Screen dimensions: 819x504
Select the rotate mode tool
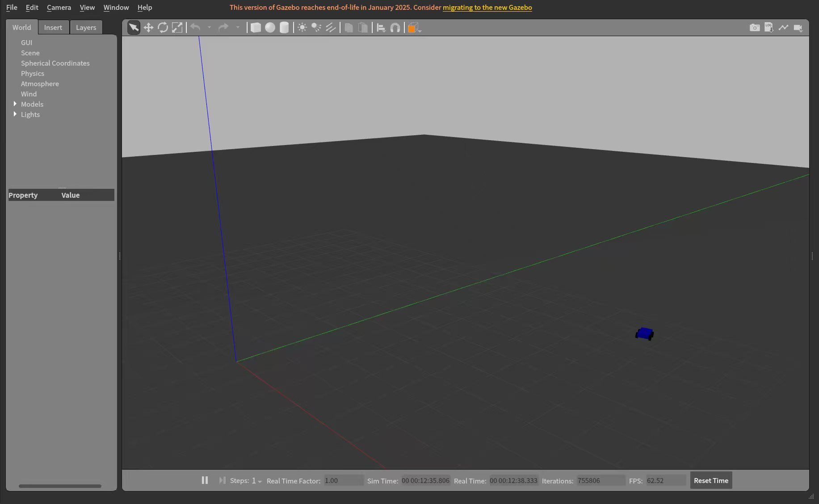coord(163,28)
